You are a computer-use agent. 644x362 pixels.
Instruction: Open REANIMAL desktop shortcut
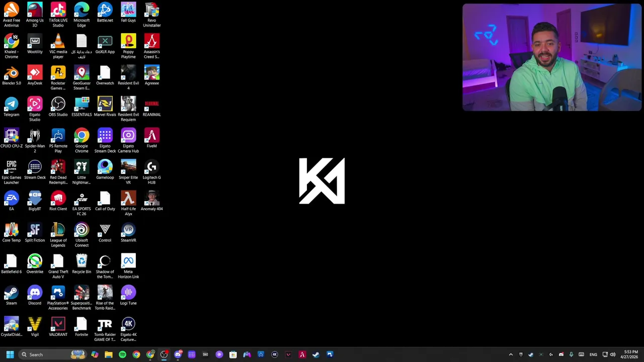(x=151, y=107)
